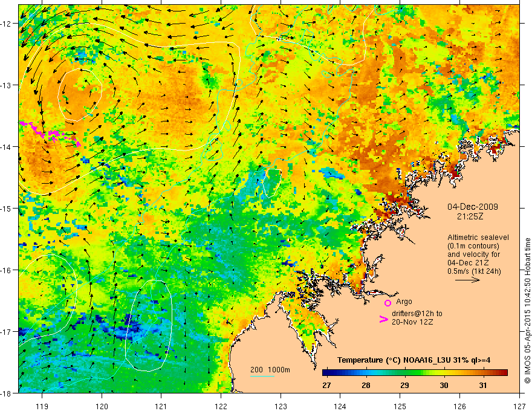Screen dimensions: 532x411
Task: Click the magenta drifter track on the map
Action: pyautogui.click(x=51, y=134)
